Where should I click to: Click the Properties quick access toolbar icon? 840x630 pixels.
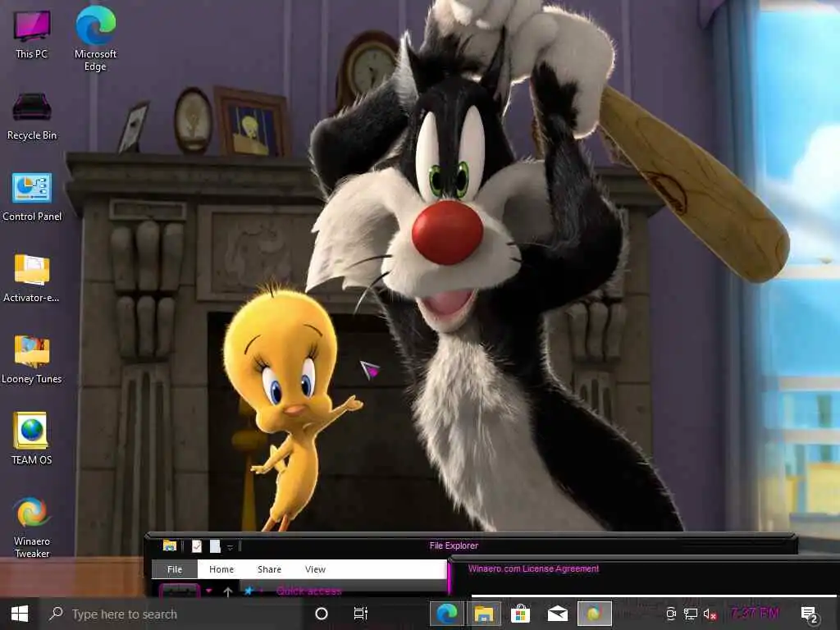(197, 546)
